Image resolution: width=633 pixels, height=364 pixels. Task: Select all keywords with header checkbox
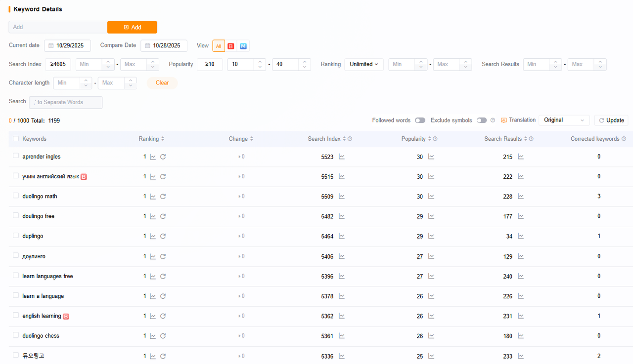(16, 139)
